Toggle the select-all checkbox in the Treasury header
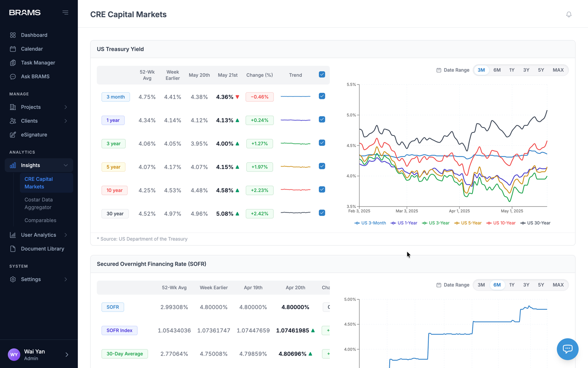 (322, 74)
